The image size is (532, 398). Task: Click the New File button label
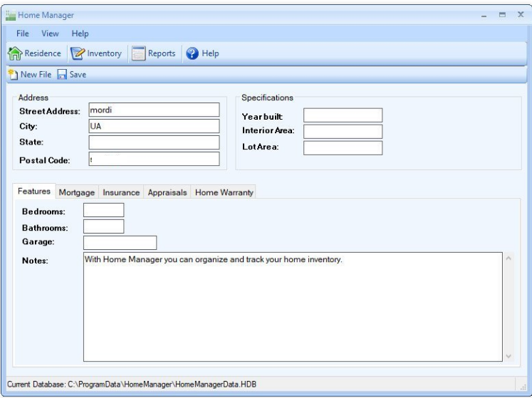pyautogui.click(x=36, y=74)
